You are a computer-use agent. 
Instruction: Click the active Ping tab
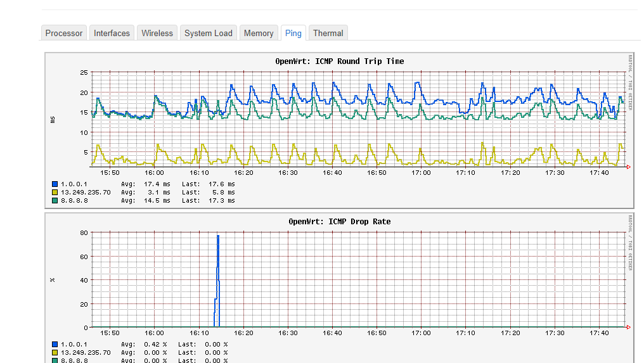point(293,33)
